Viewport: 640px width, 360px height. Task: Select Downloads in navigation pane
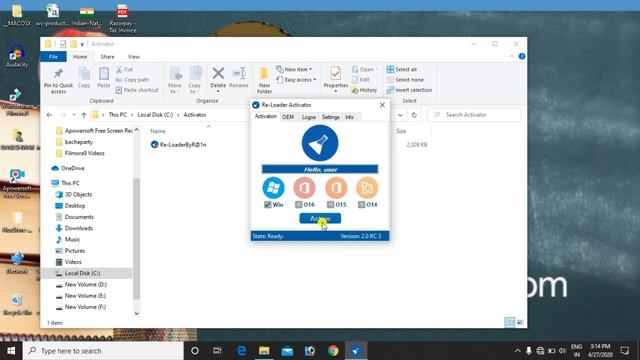pos(74,228)
